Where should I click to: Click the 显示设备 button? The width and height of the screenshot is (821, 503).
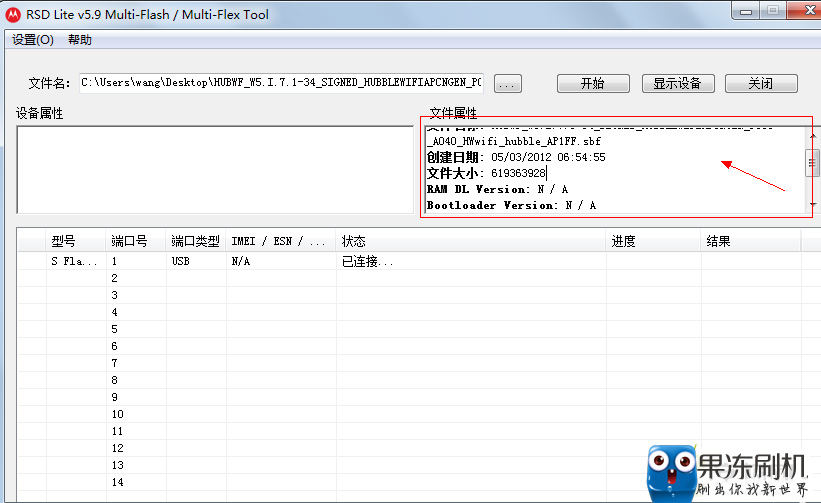coord(677,83)
